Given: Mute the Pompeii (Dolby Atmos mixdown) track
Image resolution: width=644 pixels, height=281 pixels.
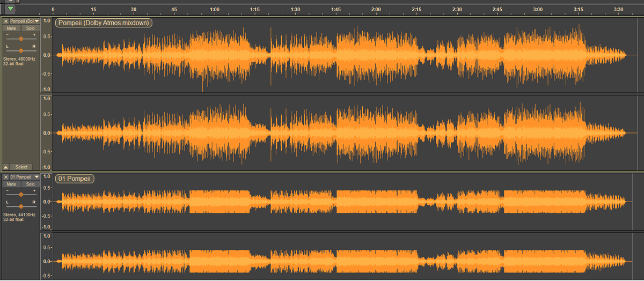Looking at the screenshot, I should [x=12, y=28].
